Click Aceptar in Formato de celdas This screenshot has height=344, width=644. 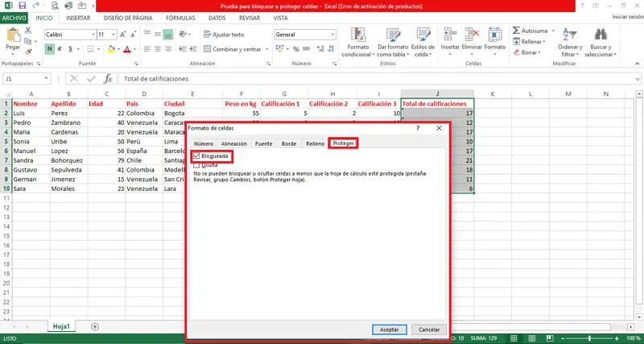point(390,329)
